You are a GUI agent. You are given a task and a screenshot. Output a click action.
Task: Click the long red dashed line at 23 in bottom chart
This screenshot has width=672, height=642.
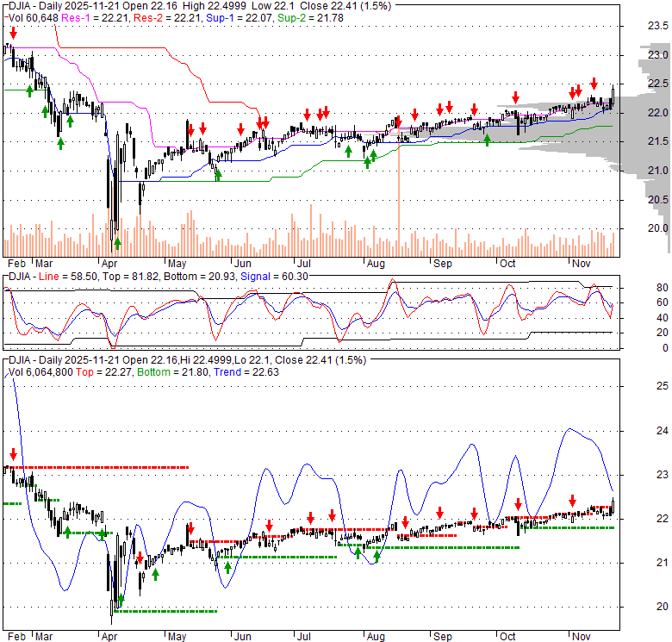(x=96, y=467)
